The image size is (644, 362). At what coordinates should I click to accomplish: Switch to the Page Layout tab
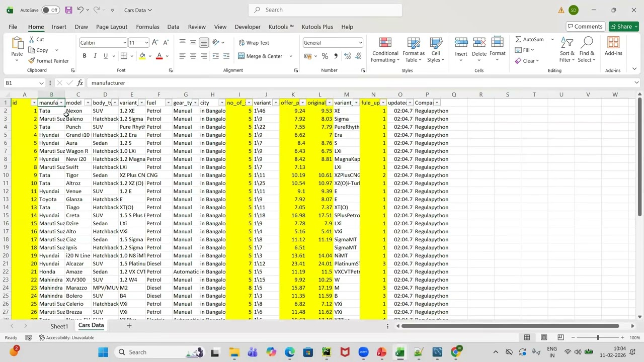112,27
